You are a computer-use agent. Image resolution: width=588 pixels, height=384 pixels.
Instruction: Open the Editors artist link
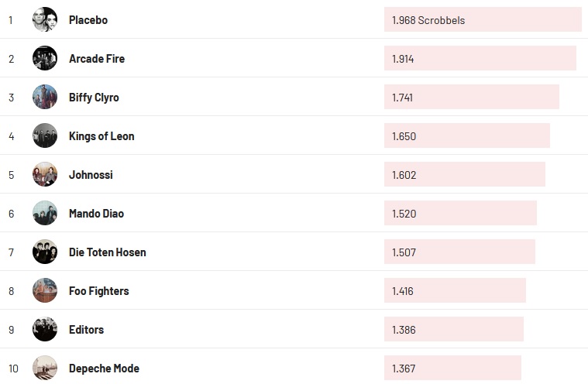86,330
